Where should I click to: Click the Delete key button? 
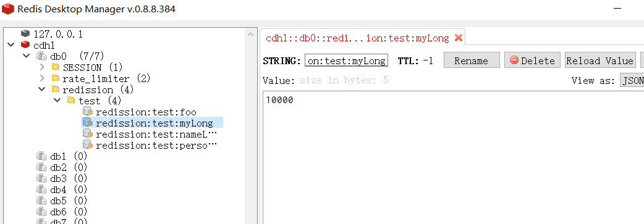(532, 60)
